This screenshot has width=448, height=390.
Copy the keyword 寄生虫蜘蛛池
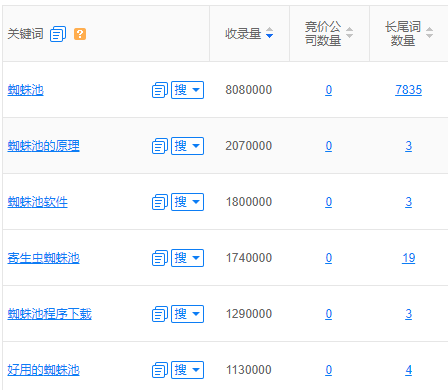pos(160,258)
